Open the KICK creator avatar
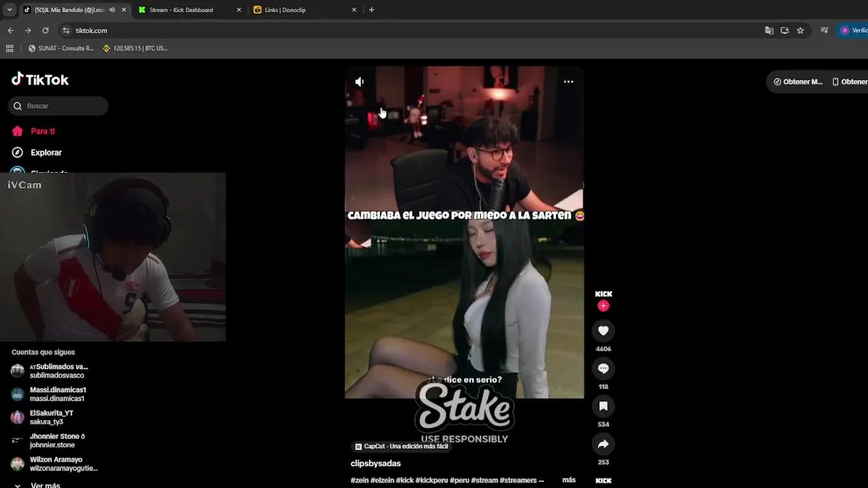Screen dimensions: 868x488 [603, 294]
